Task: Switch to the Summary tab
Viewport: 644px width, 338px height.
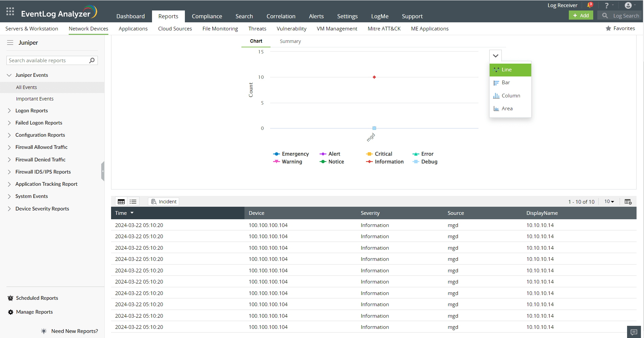Action: click(x=290, y=41)
